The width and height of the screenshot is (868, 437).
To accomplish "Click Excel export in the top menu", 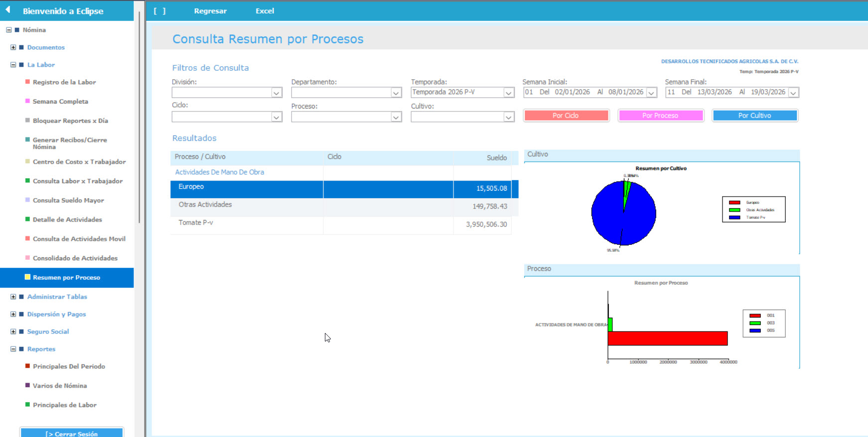I will pos(265,11).
